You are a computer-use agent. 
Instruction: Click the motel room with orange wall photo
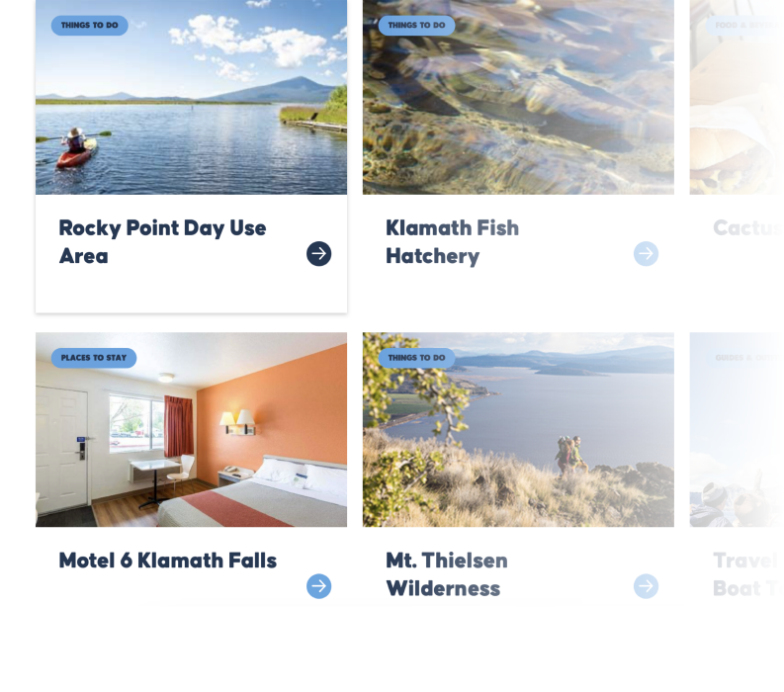191,429
